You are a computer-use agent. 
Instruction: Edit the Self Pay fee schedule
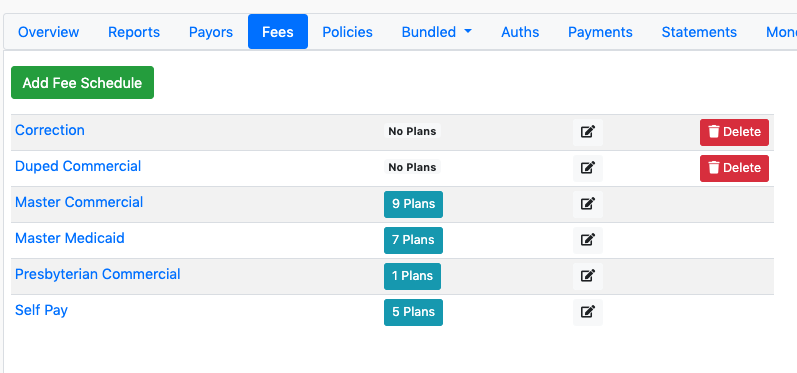coord(588,313)
